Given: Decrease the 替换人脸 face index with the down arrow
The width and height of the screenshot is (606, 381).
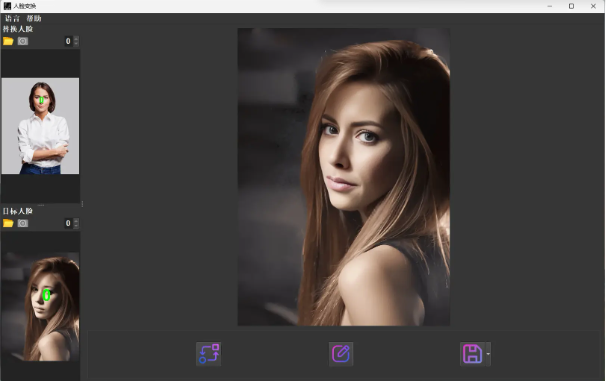Looking at the screenshot, I should point(76,43).
